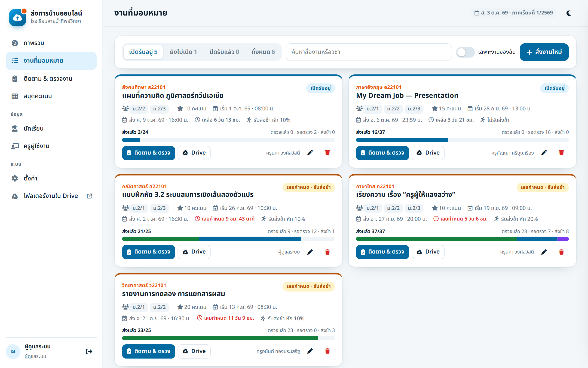Click the สั่งงานใหม่ button

point(544,52)
